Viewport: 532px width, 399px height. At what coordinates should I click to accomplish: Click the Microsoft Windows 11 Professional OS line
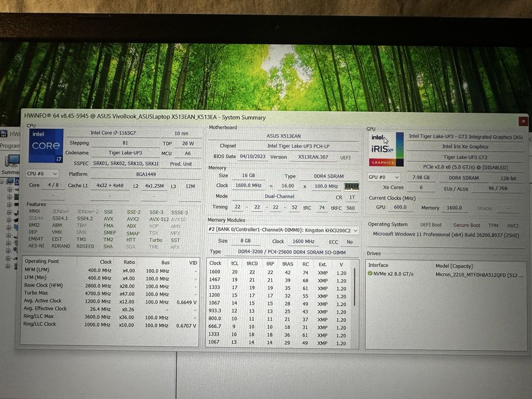point(446,234)
